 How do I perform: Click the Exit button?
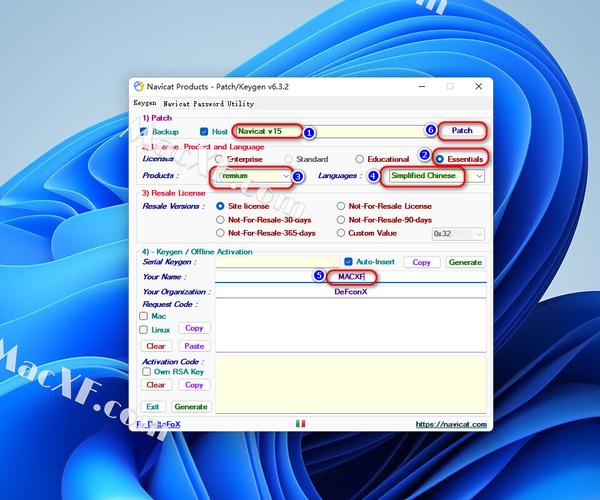point(153,407)
